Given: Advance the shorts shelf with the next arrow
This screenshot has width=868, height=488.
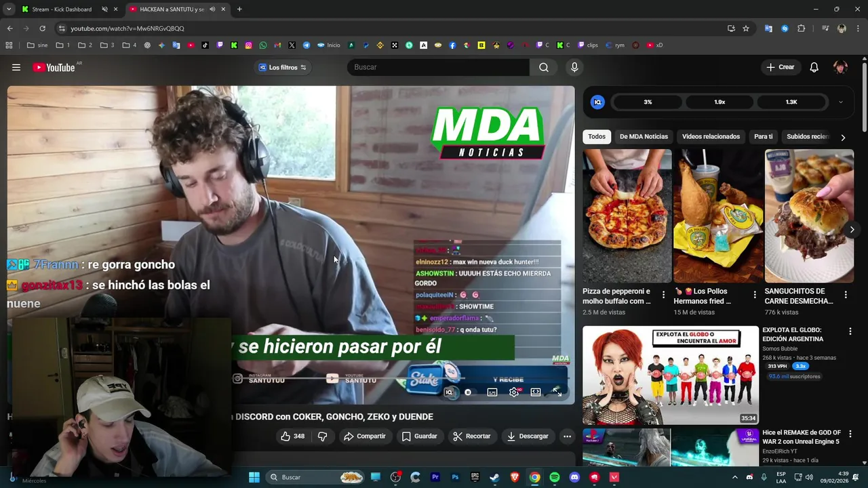Looking at the screenshot, I should [852, 230].
